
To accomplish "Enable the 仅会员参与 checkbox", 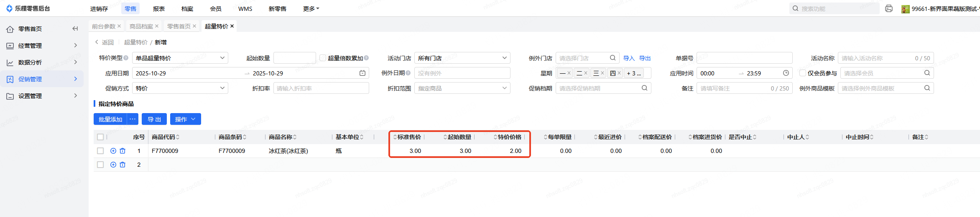I will [x=803, y=73].
